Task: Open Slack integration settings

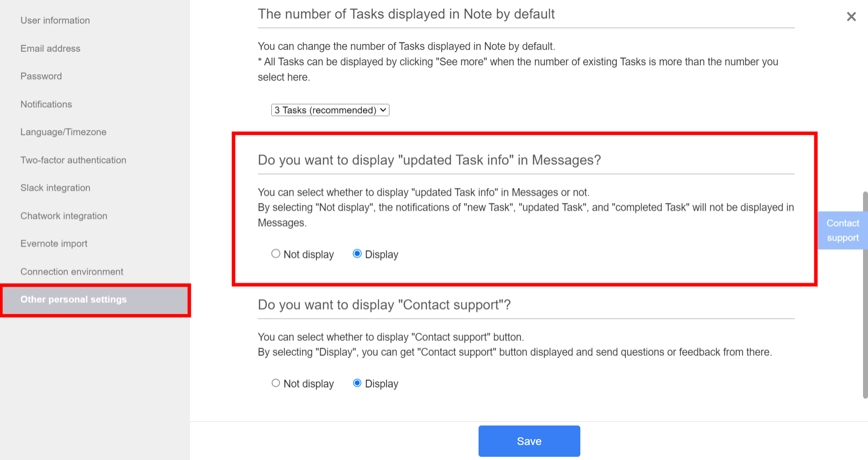Action: [x=55, y=188]
